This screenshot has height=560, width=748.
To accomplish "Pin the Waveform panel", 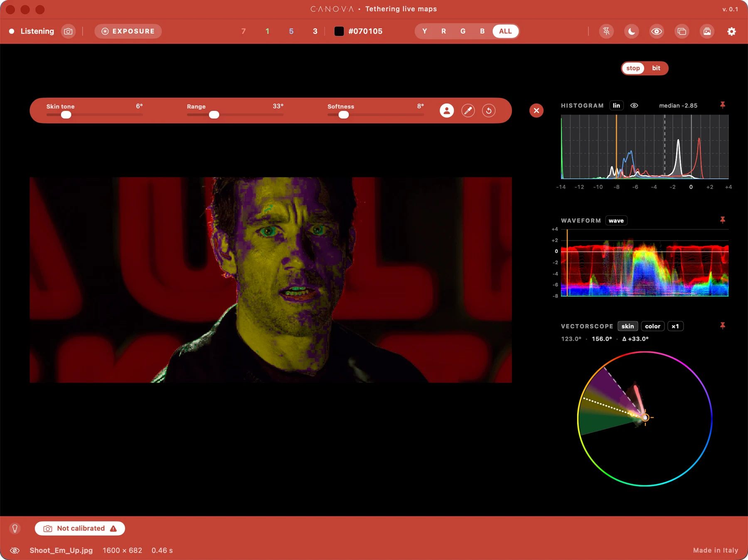I will pyautogui.click(x=723, y=220).
